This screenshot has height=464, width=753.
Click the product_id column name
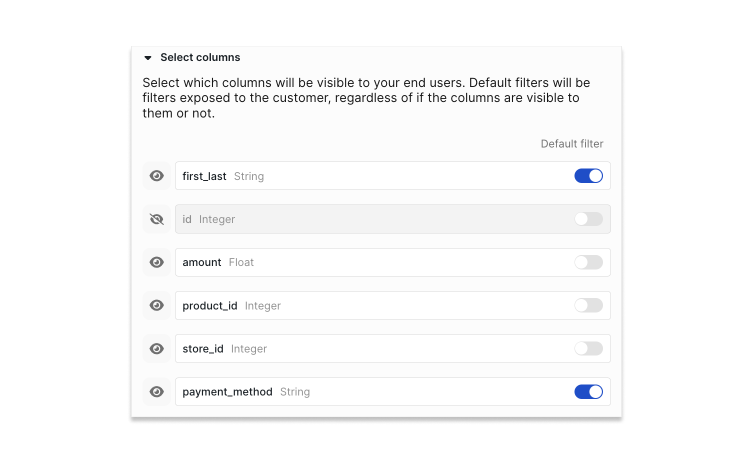(x=210, y=306)
